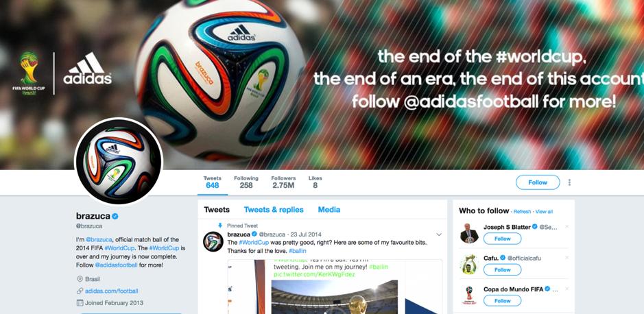
Task: Click Copa do Mundo FIFA avatar
Action: pyautogui.click(x=469, y=295)
